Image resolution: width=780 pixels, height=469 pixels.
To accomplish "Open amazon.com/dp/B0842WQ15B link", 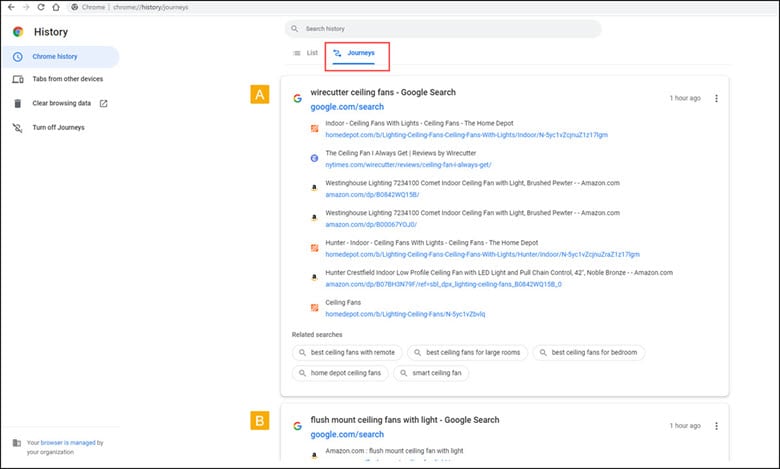I will point(372,194).
